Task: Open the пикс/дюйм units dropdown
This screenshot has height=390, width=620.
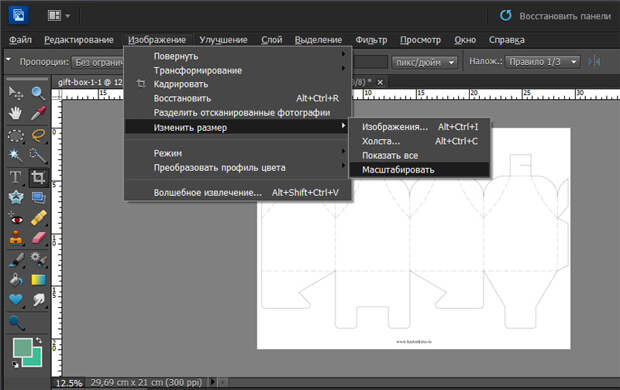Action: [425, 62]
